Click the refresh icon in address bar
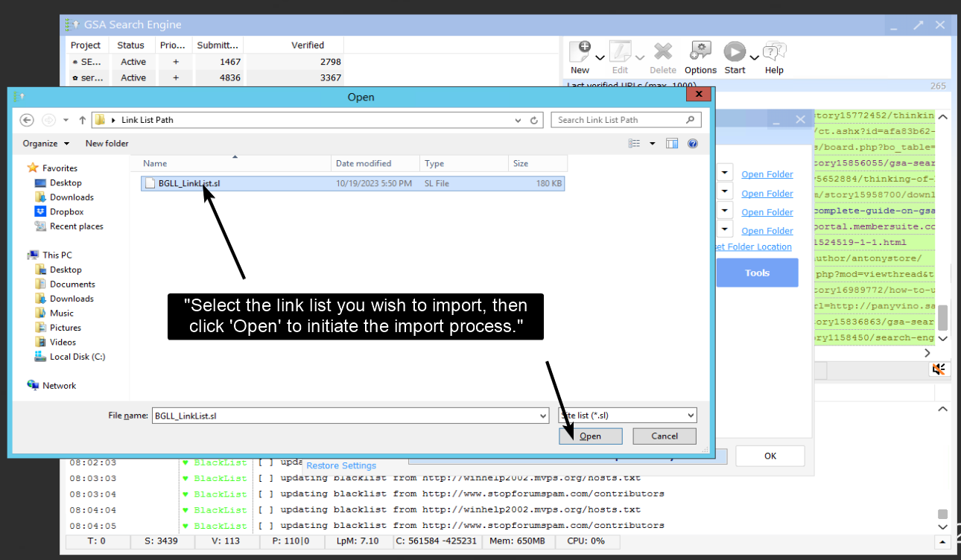Image resolution: width=961 pixels, height=560 pixels. pyautogui.click(x=534, y=120)
